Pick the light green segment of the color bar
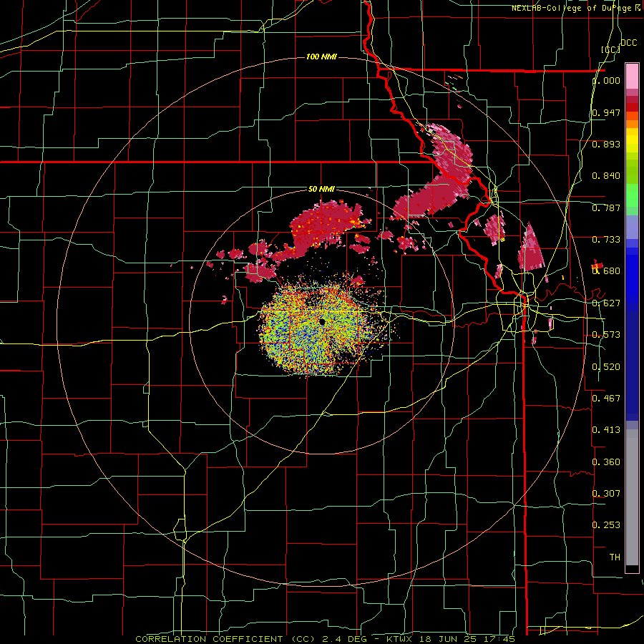The image size is (644, 644). point(632,195)
